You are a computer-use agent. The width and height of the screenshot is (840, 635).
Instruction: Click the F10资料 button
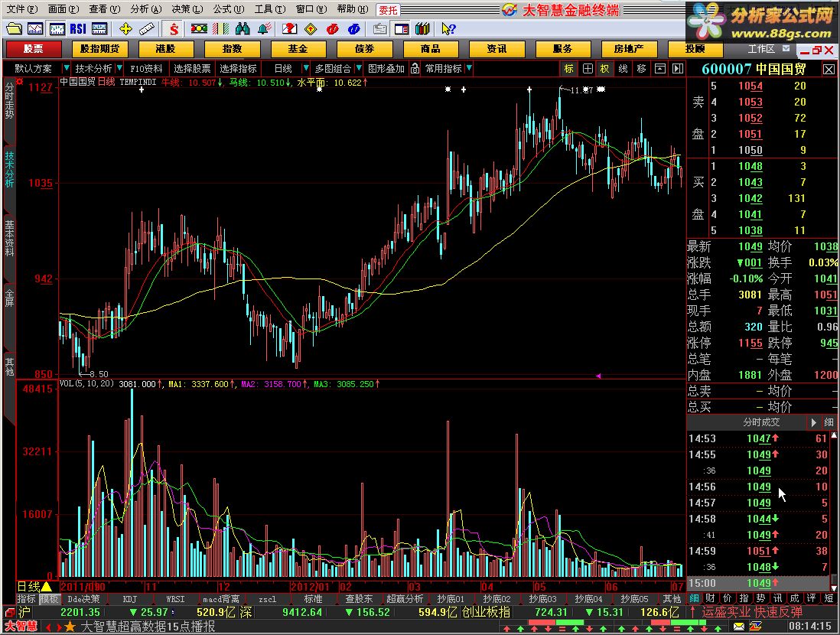[146, 69]
